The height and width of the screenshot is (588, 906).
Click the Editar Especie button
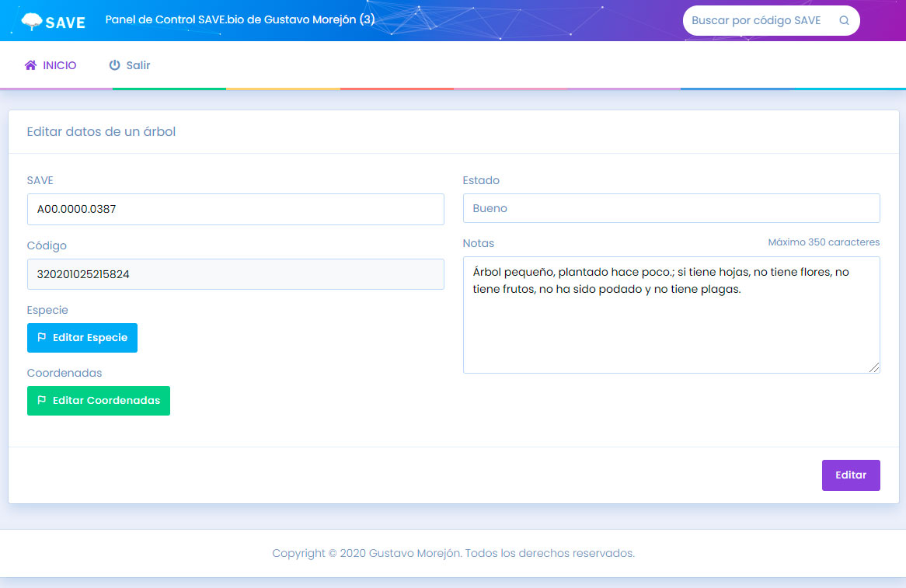click(82, 338)
